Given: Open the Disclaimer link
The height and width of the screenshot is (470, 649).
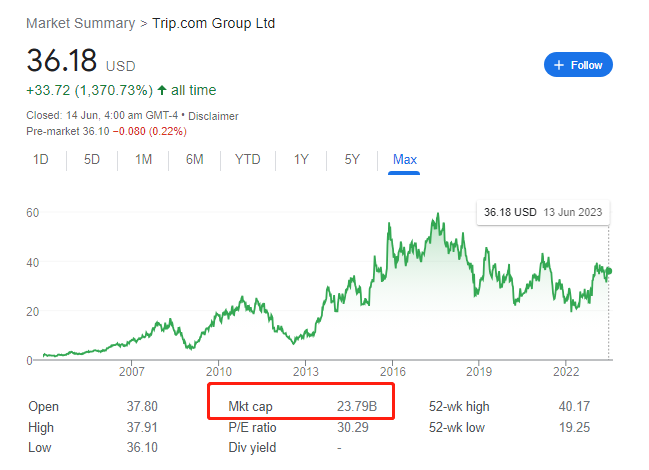Looking at the screenshot, I should point(213,116).
